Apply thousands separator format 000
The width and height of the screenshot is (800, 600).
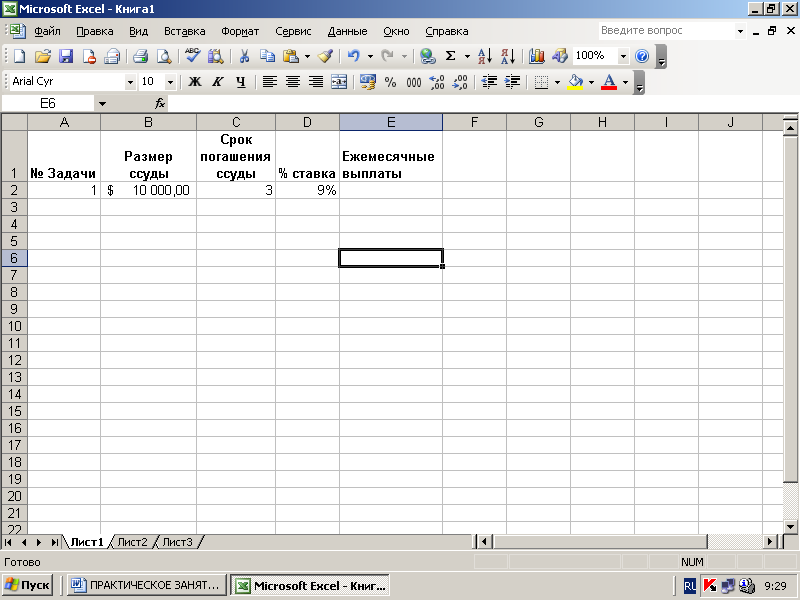[414, 82]
